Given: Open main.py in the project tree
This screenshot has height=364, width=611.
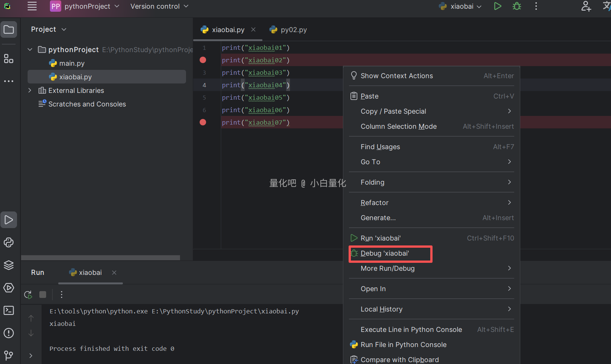Looking at the screenshot, I should (x=72, y=63).
